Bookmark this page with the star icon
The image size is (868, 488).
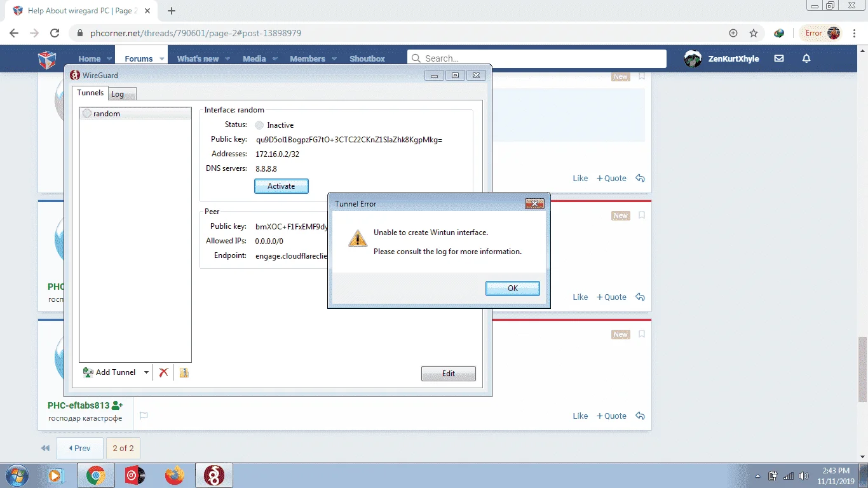click(754, 33)
